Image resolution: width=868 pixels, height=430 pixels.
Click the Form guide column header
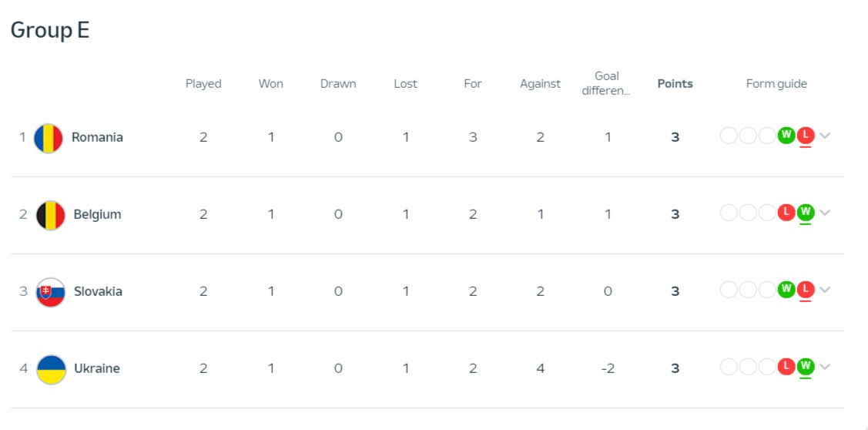click(776, 84)
